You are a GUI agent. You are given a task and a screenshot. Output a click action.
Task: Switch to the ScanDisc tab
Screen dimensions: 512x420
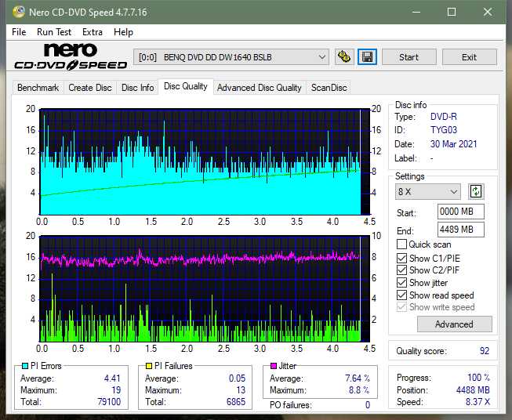[x=329, y=88]
